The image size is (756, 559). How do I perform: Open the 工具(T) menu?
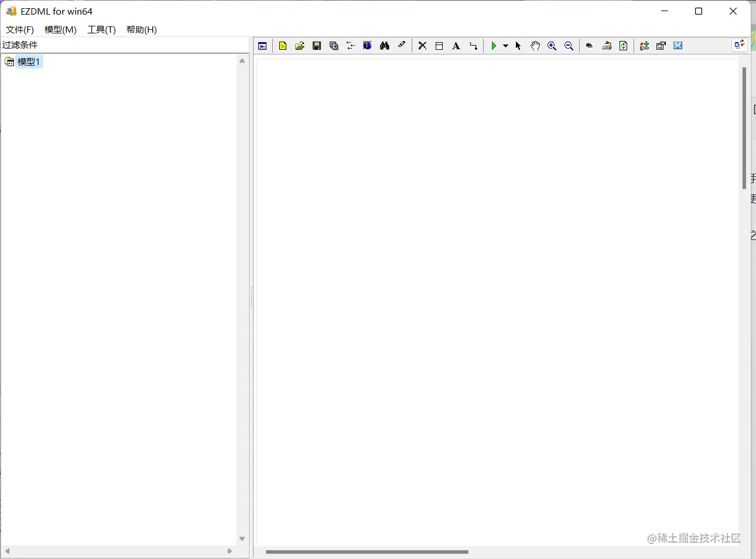click(x=102, y=29)
